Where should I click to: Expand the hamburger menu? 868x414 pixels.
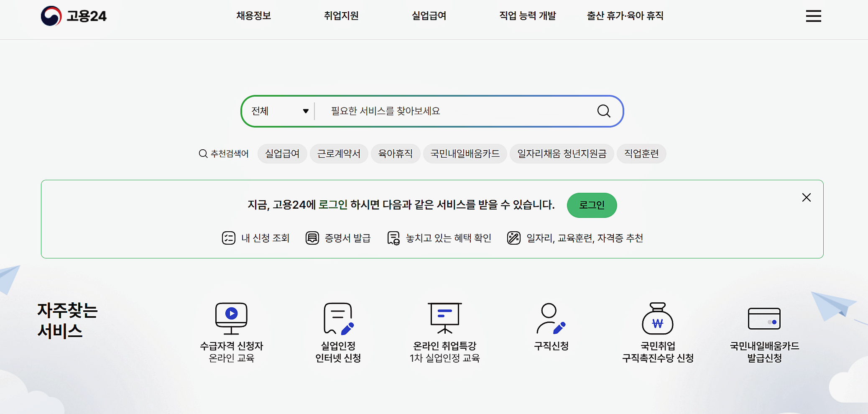pyautogui.click(x=814, y=15)
